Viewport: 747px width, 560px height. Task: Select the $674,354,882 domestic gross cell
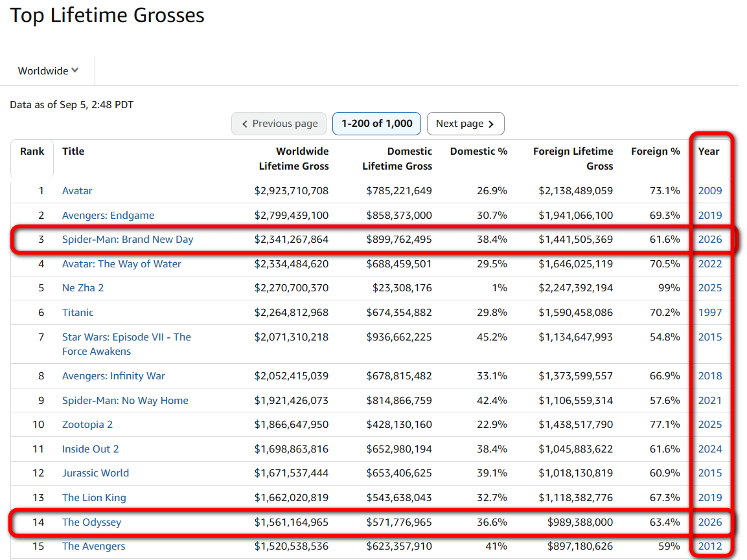pyautogui.click(x=398, y=313)
